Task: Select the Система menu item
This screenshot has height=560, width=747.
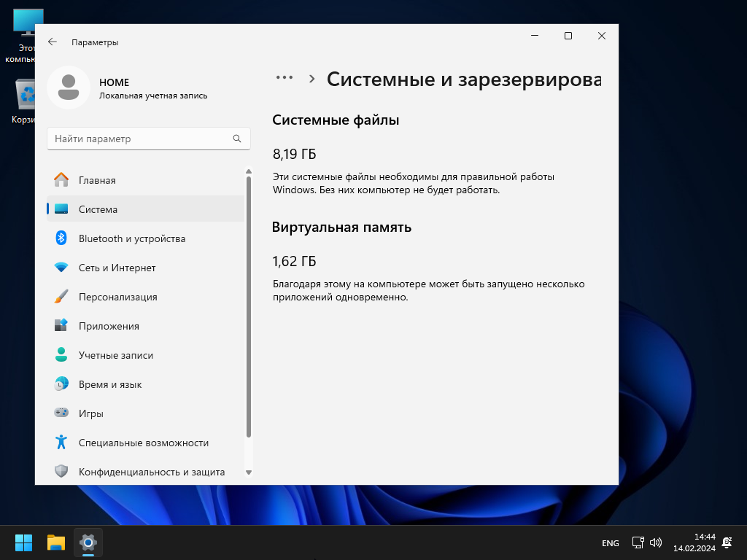Action: (98, 209)
